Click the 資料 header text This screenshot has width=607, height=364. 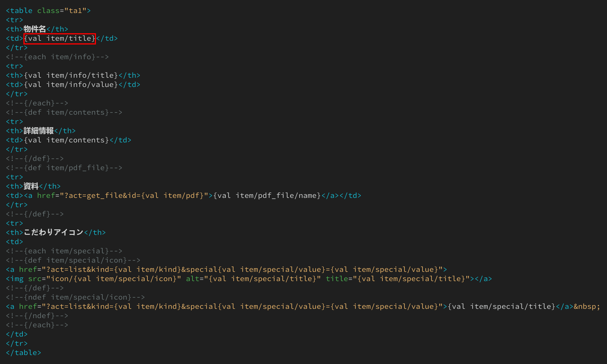click(x=31, y=186)
